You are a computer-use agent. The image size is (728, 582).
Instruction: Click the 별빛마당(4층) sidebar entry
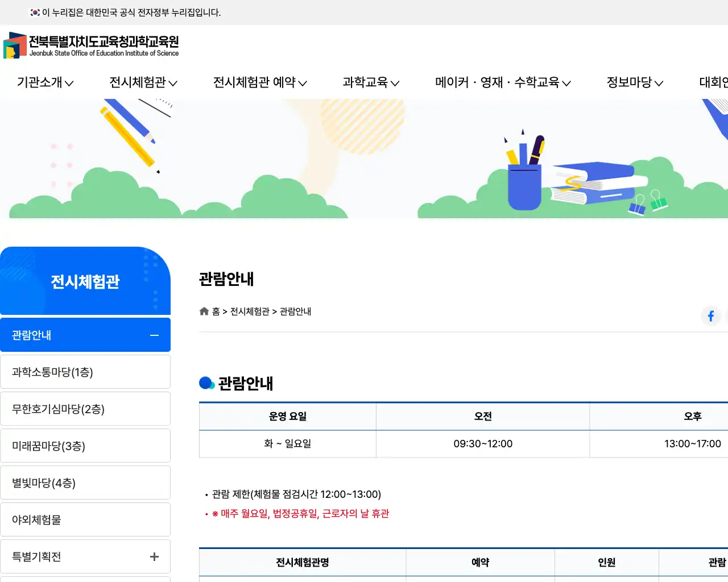point(85,482)
